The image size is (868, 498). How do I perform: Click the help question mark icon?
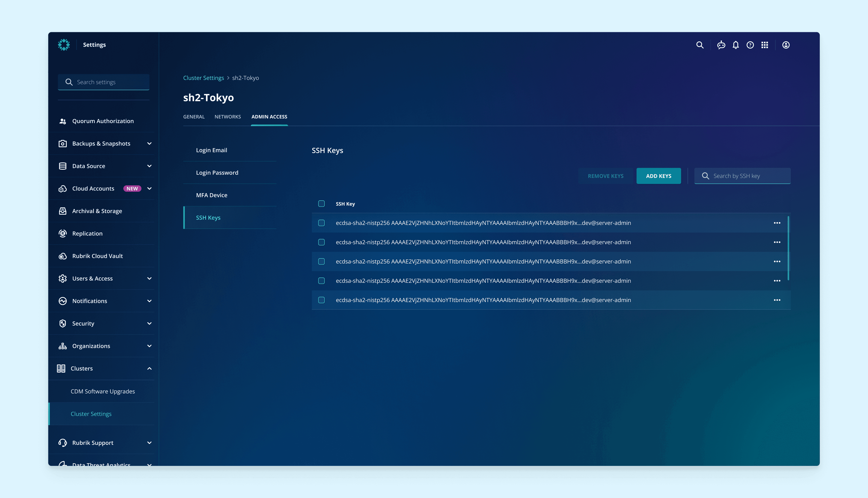point(750,45)
